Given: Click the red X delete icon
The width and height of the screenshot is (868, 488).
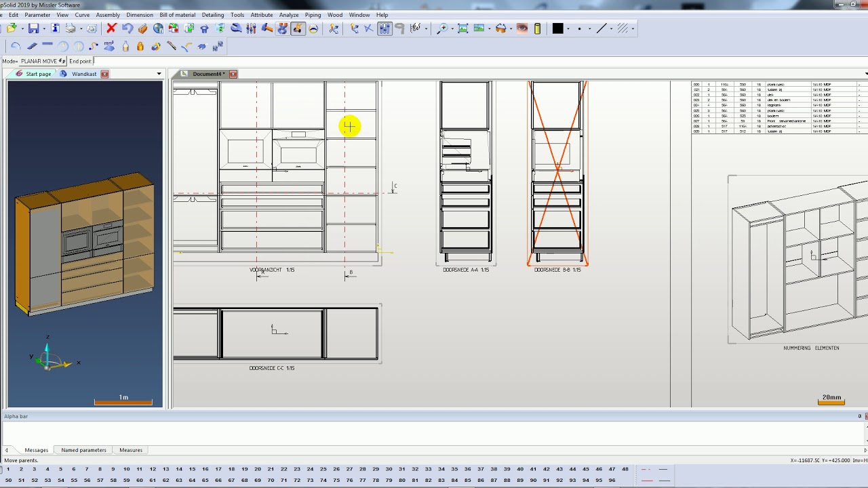Looking at the screenshot, I should click(112, 28).
